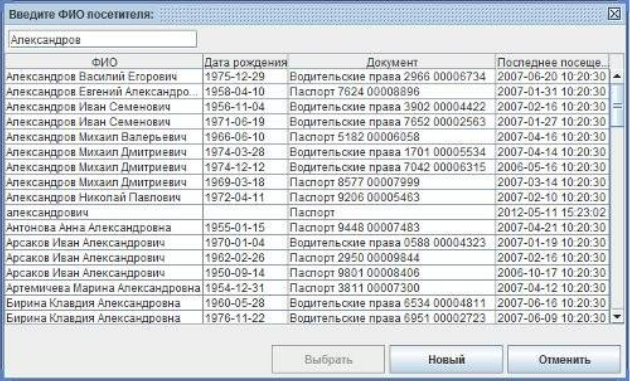Sort by Дата рождения column header
The height and width of the screenshot is (381, 630).
(245, 62)
